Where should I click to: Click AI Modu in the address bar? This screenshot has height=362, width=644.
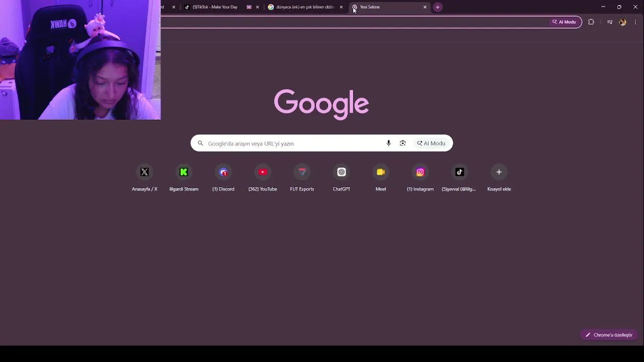tap(564, 22)
